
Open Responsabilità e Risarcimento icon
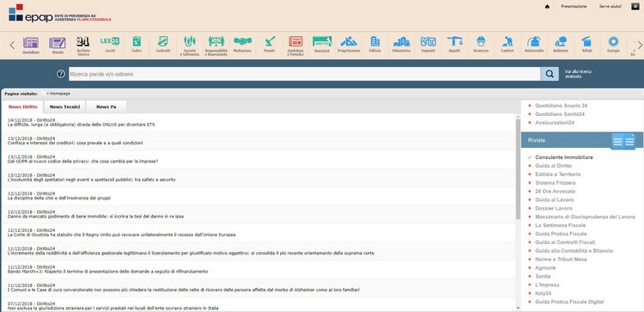(216, 46)
